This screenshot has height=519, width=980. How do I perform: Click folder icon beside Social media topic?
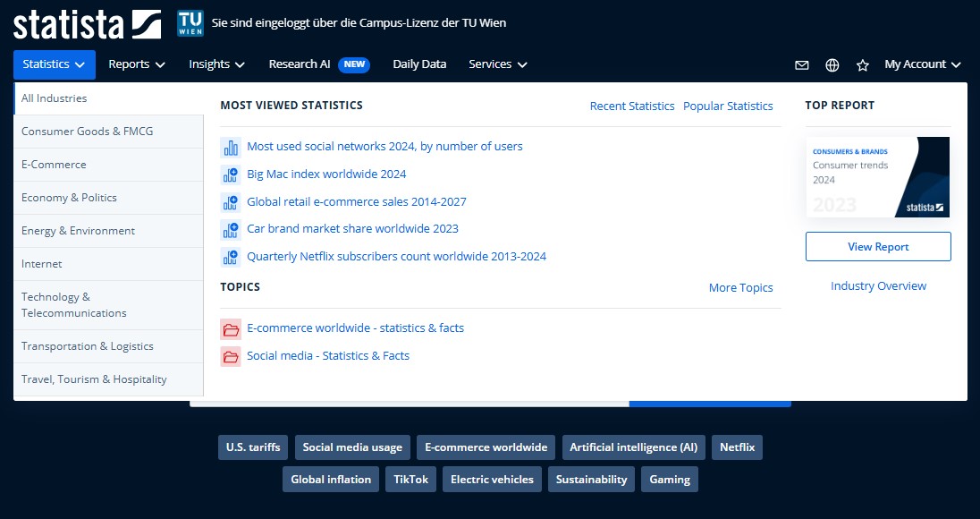pyautogui.click(x=231, y=356)
